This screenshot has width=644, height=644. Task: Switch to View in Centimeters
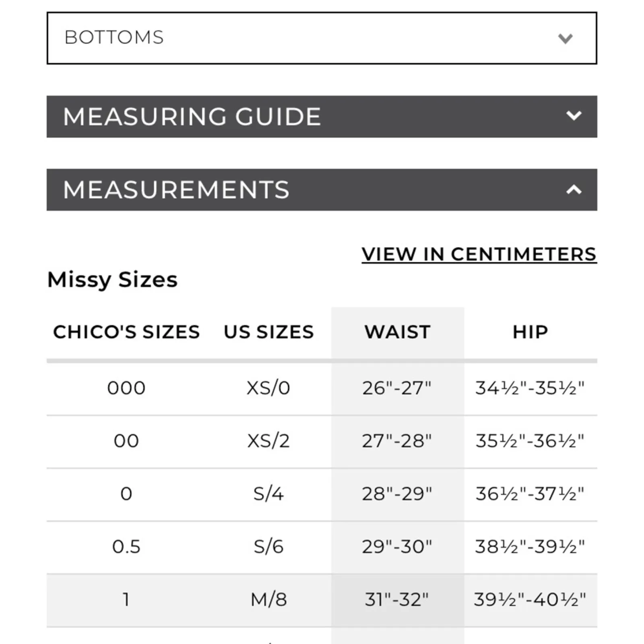pyautogui.click(x=479, y=254)
